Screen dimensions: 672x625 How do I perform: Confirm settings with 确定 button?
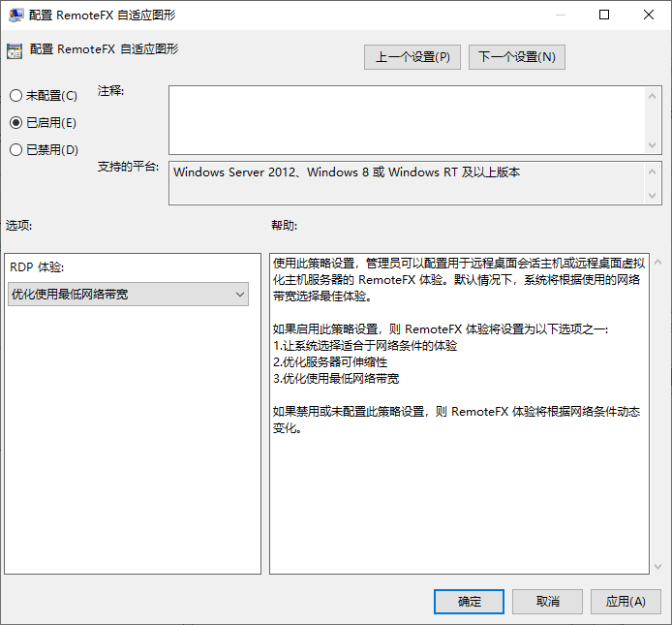coord(469,602)
